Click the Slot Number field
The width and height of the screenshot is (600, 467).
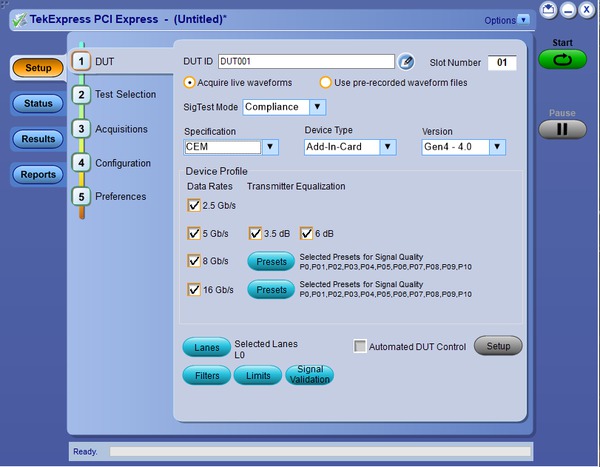[x=502, y=62]
